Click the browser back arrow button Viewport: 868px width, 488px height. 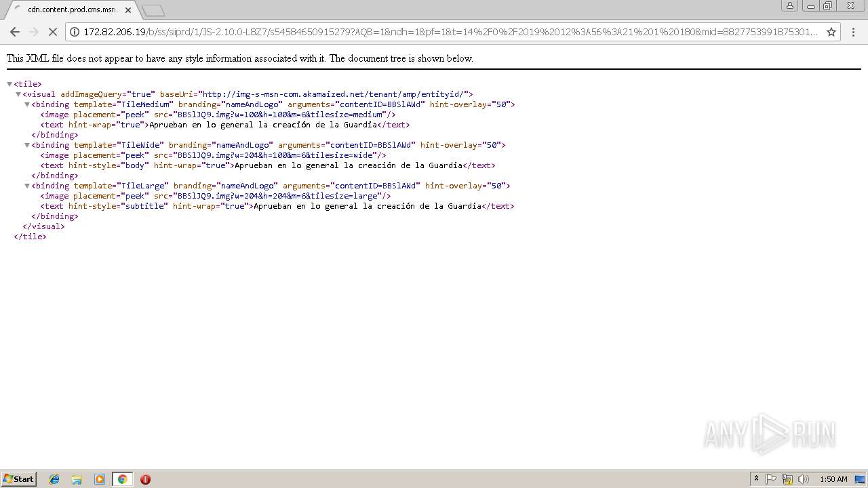pos(15,32)
